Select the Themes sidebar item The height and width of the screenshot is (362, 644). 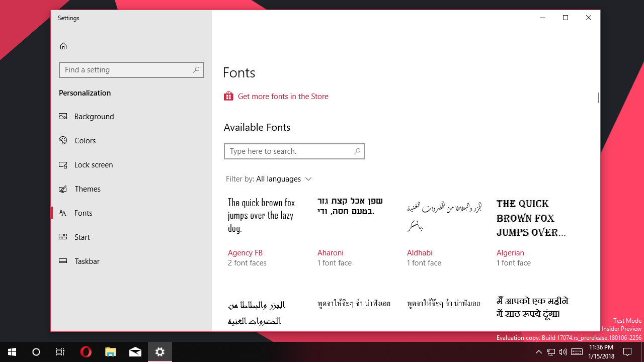(x=88, y=189)
